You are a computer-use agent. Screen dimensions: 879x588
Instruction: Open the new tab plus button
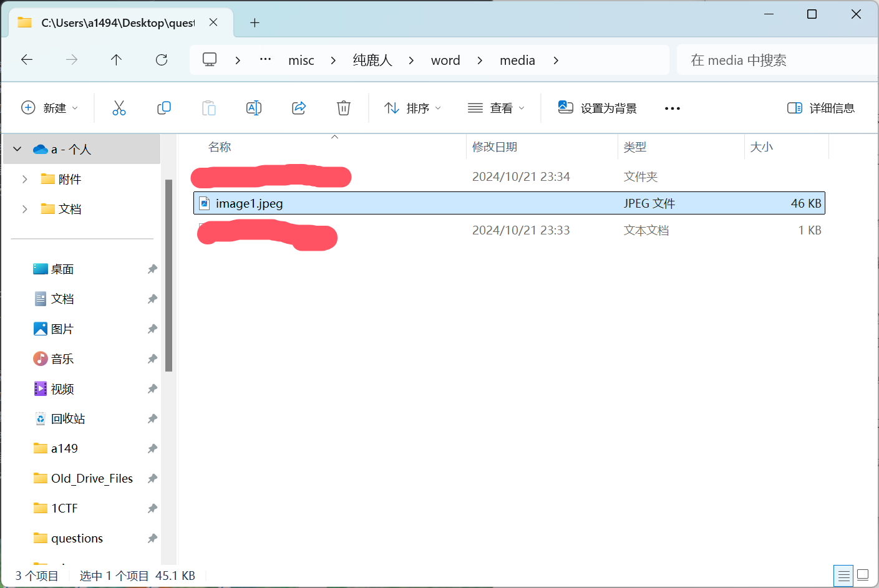[x=255, y=23]
